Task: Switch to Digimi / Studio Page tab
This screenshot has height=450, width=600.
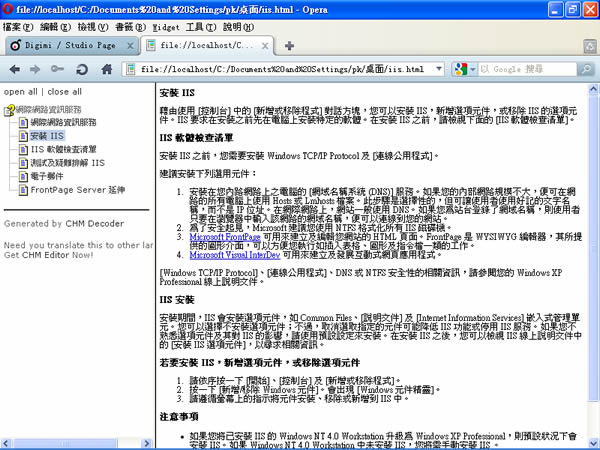Action: [70, 46]
